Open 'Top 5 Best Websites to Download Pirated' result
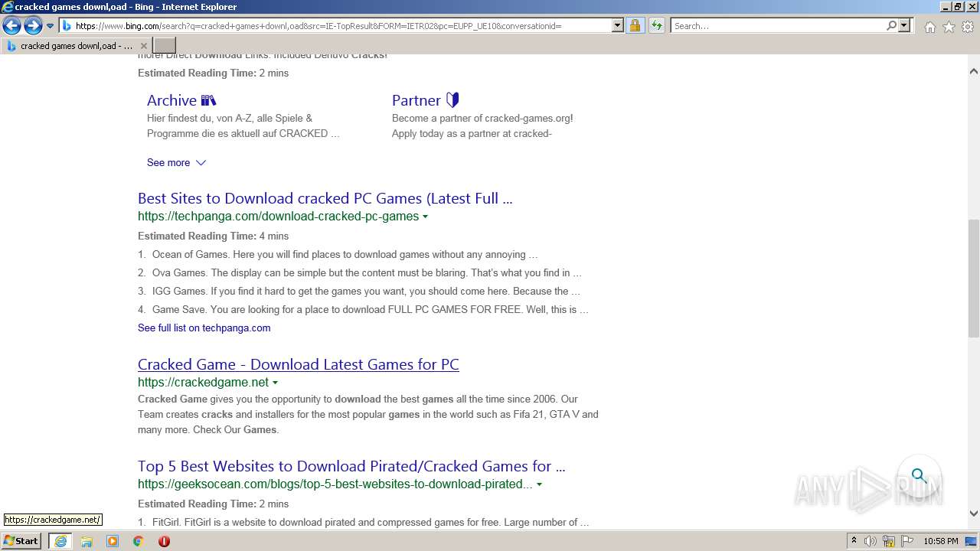The width and height of the screenshot is (980, 551). tap(351, 466)
